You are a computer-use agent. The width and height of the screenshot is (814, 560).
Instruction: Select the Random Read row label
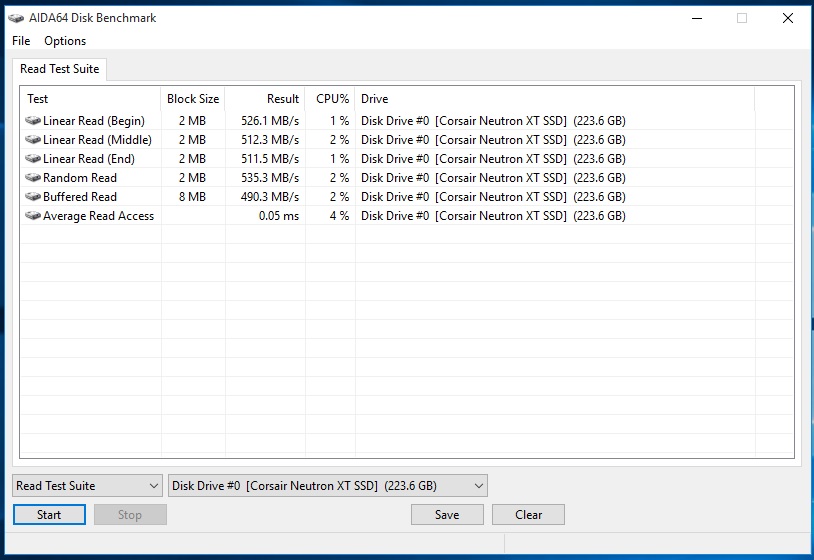[x=80, y=177]
